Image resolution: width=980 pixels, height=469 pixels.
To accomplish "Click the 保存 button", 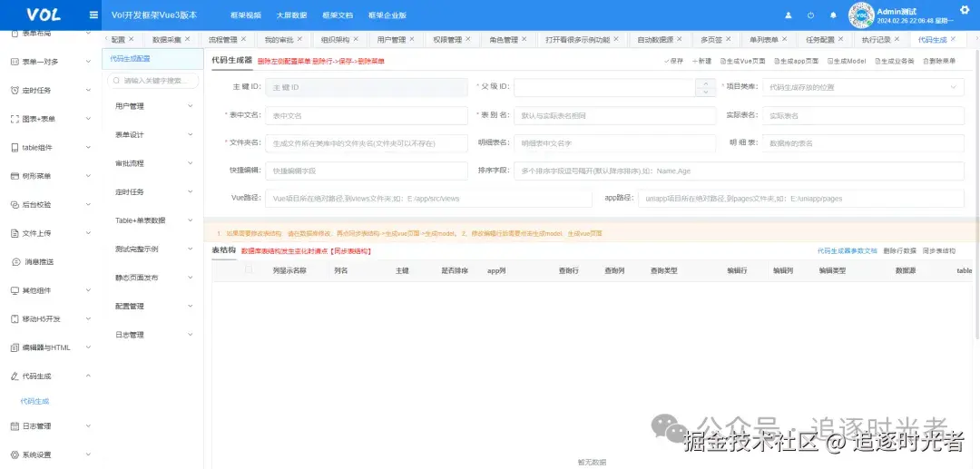I will tap(673, 61).
